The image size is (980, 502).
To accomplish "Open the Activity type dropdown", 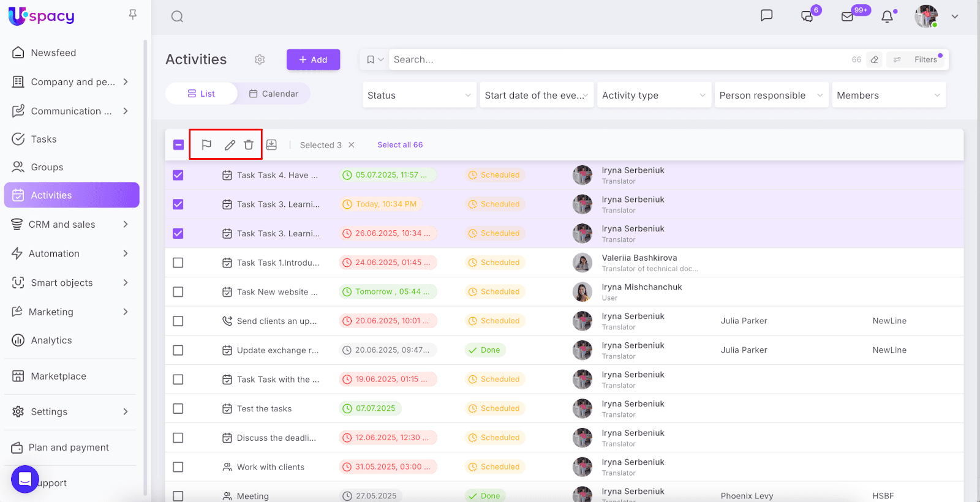I will [654, 96].
